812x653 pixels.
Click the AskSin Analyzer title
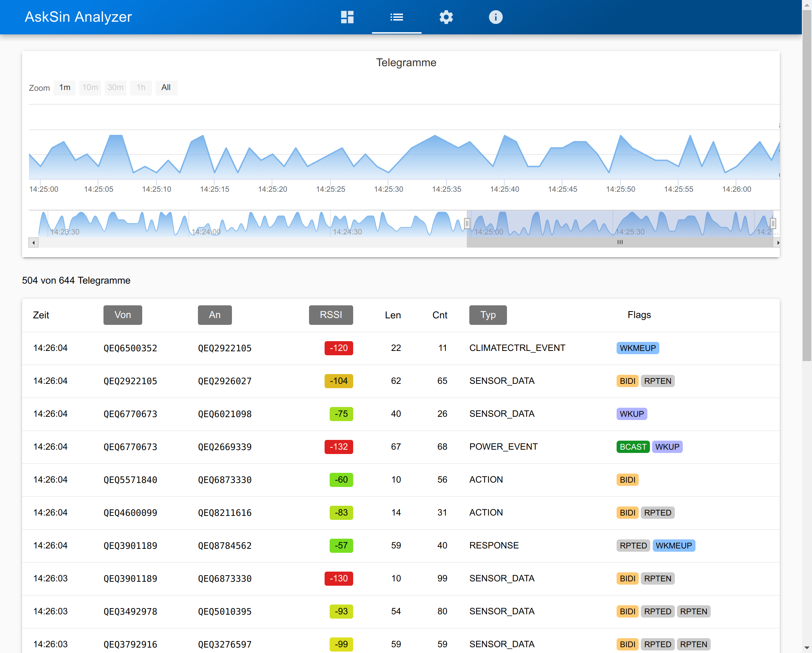coord(78,17)
